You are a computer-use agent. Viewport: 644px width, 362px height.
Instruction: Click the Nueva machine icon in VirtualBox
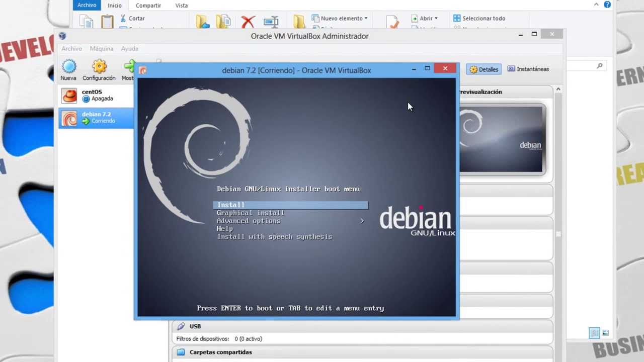coord(68,66)
